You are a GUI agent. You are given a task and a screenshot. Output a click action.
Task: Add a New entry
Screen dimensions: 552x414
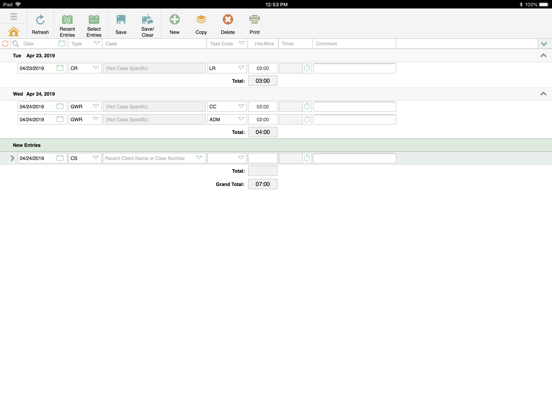[175, 24]
